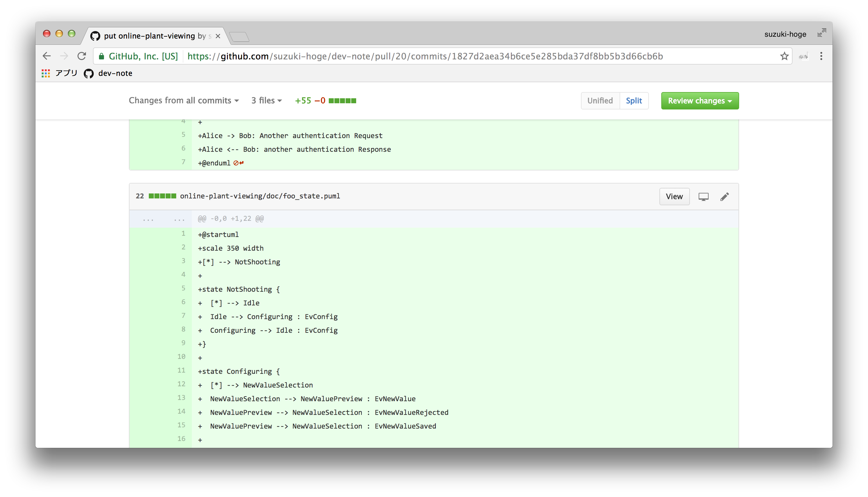Image resolution: width=868 pixels, height=497 pixels.
Task: Keep Split diff view selected
Action: [634, 100]
